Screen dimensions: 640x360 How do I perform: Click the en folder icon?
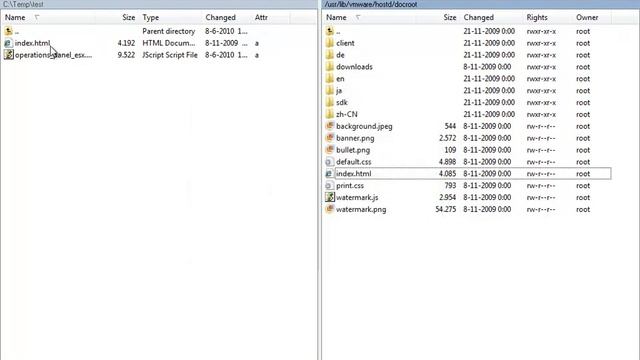click(x=329, y=78)
